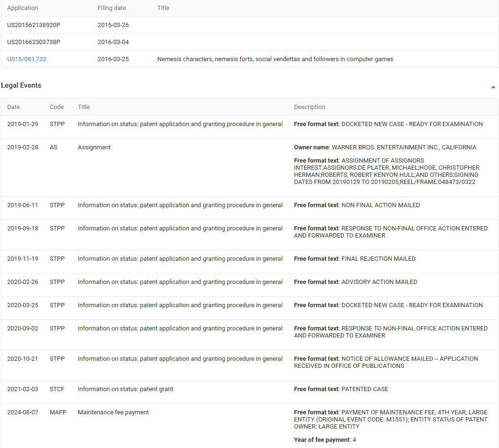Select the Legal Events heading
The height and width of the screenshot is (448, 499).
(21, 85)
